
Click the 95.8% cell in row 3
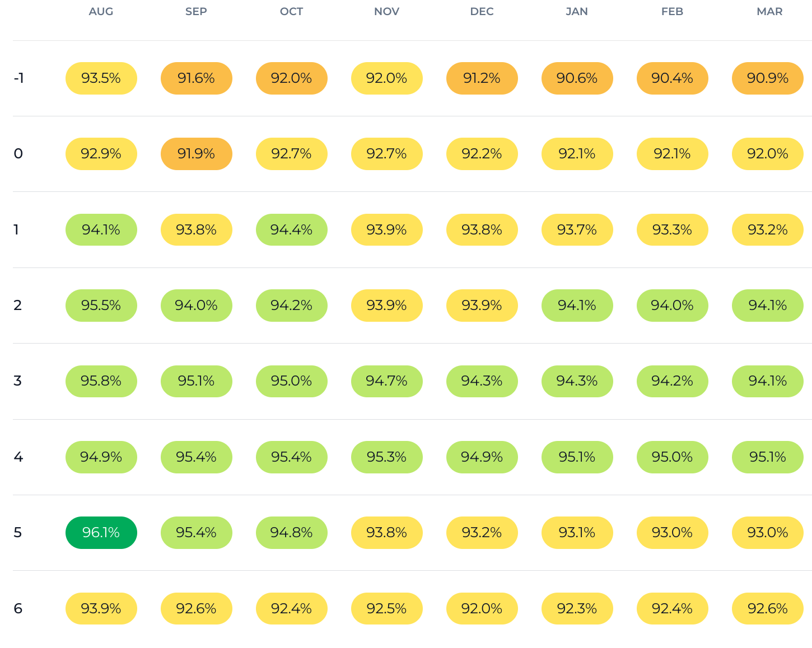pyautogui.click(x=101, y=381)
